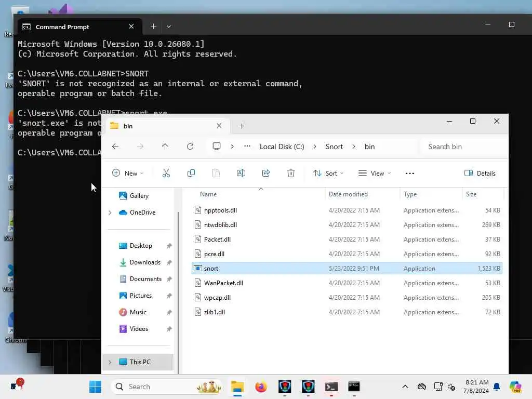Open the Command Prompt tab dropdown arrow
This screenshot has height=399, width=532.
click(x=169, y=26)
